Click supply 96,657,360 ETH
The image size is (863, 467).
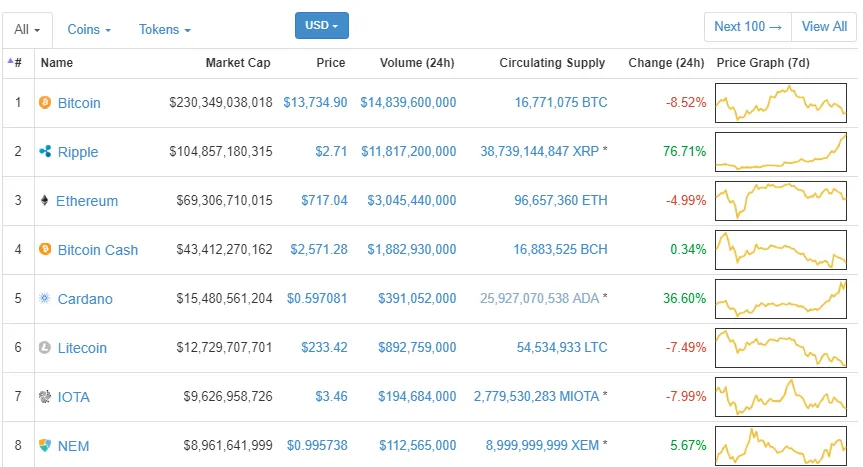(x=561, y=200)
